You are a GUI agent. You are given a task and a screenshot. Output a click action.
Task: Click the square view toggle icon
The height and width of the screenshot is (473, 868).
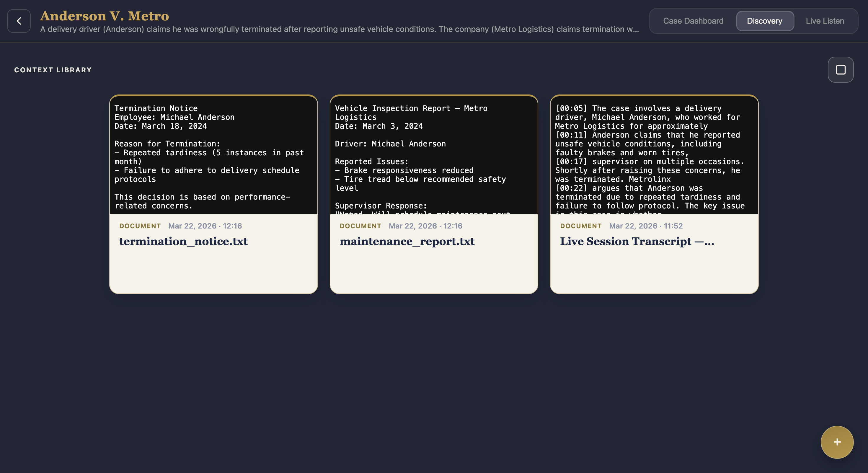click(840, 70)
